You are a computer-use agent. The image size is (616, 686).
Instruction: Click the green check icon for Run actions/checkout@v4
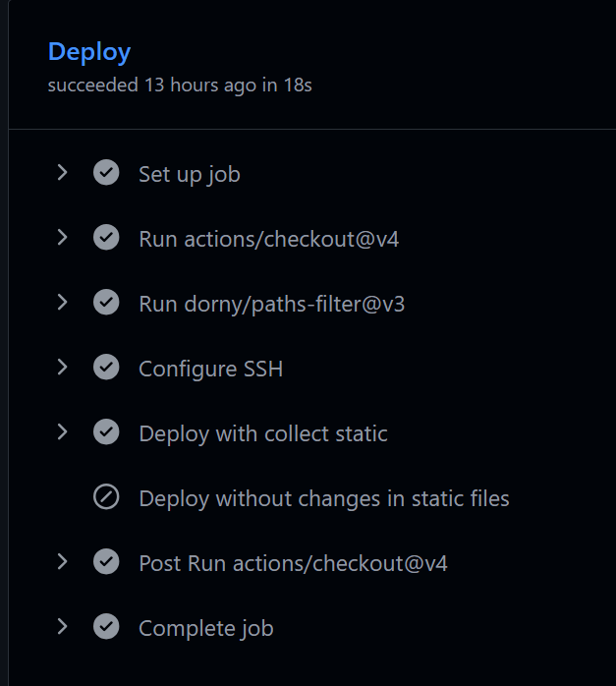click(106, 238)
